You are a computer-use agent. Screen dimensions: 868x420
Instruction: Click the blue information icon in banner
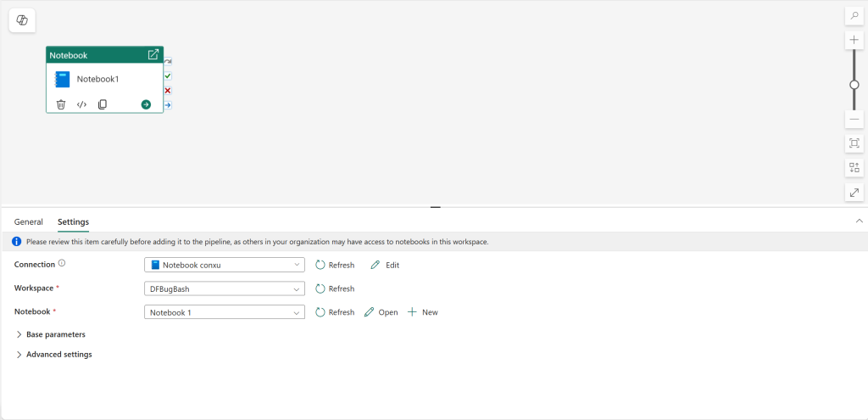[17, 242]
